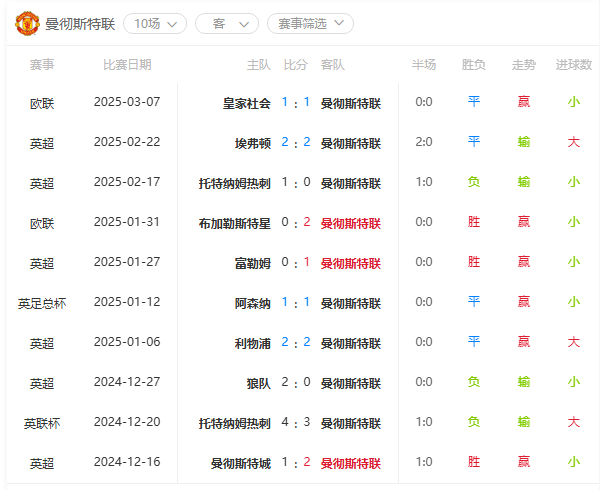Image resolution: width=600 pixels, height=490 pixels.
Task: Click the 大 goals marker in 埃弗顿 row
Action: pos(574,142)
